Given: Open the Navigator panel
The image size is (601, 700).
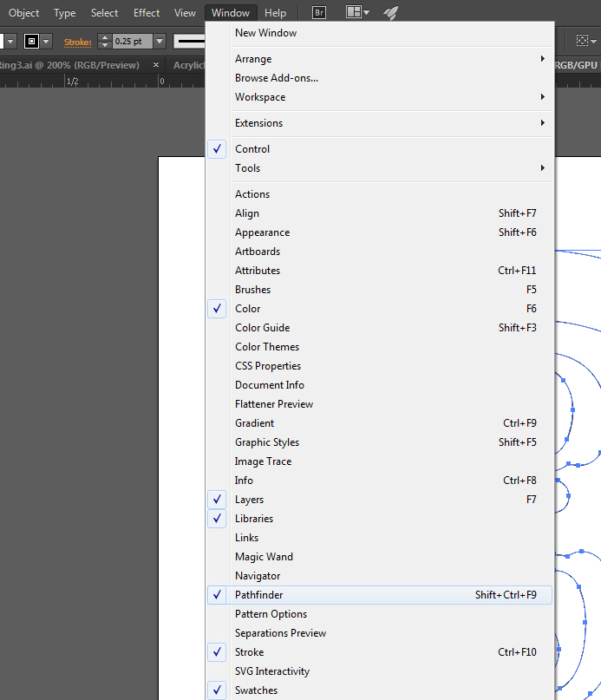Looking at the screenshot, I should click(x=380, y=576).
